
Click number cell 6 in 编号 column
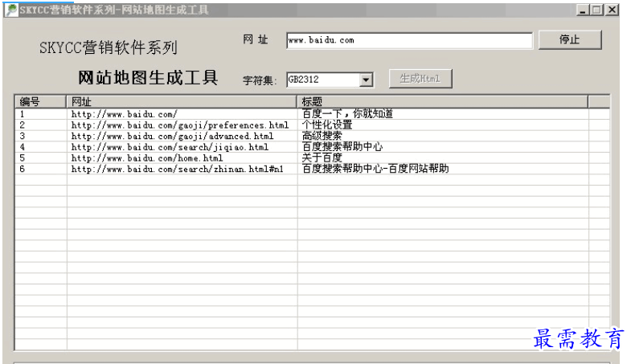[x=23, y=169]
